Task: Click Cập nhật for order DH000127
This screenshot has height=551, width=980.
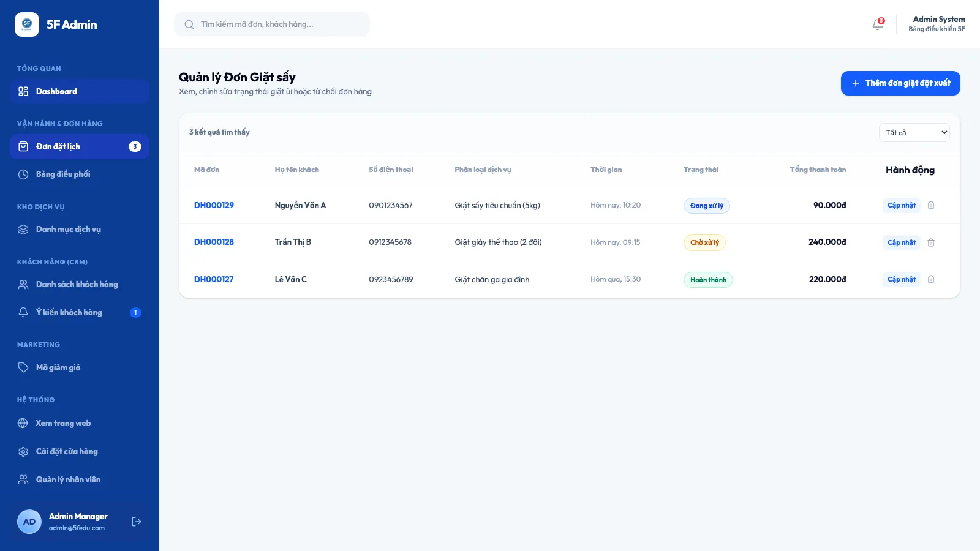Action: tap(902, 279)
